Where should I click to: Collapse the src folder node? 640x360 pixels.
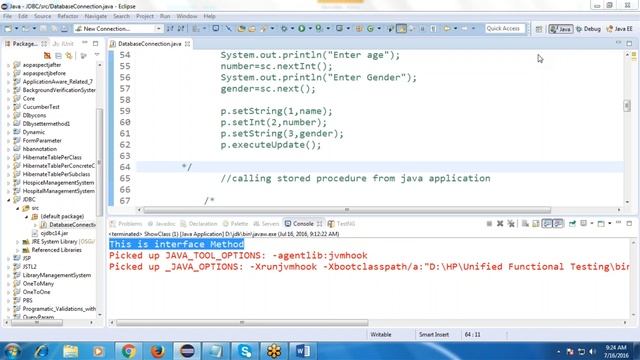pos(18,208)
